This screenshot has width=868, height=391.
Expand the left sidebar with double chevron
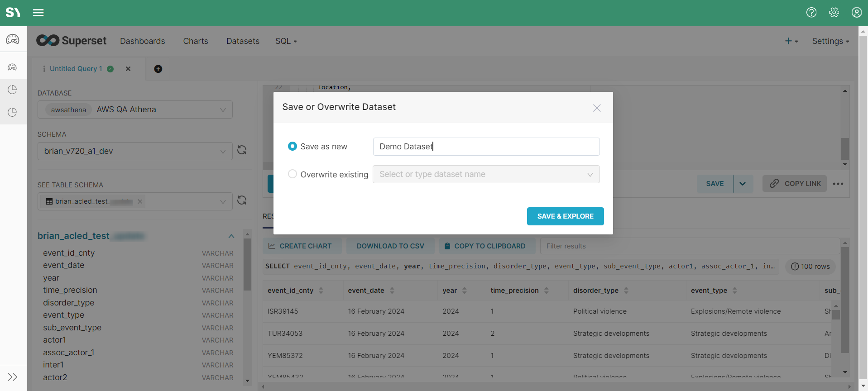pos(13,377)
